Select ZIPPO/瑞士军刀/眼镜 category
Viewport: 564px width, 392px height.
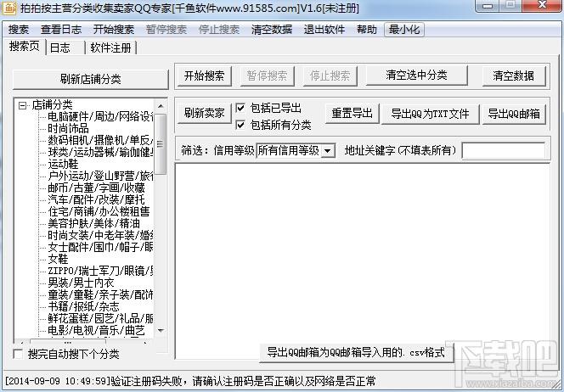pos(100,271)
